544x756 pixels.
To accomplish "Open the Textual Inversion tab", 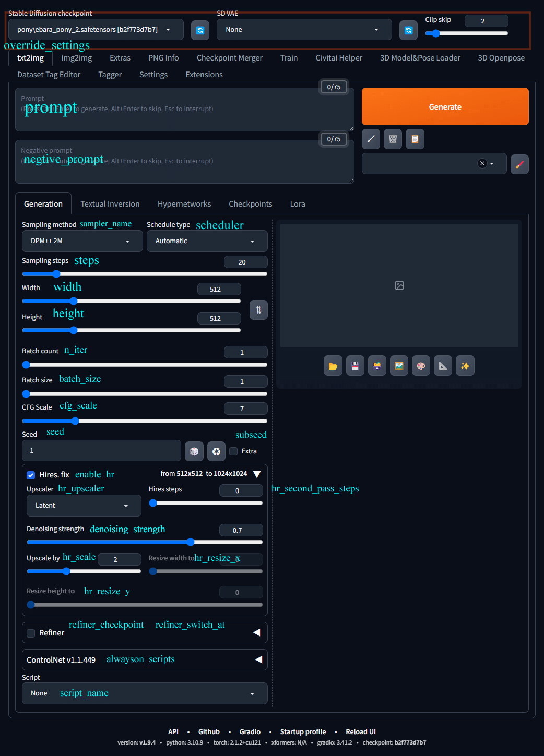I will point(110,203).
